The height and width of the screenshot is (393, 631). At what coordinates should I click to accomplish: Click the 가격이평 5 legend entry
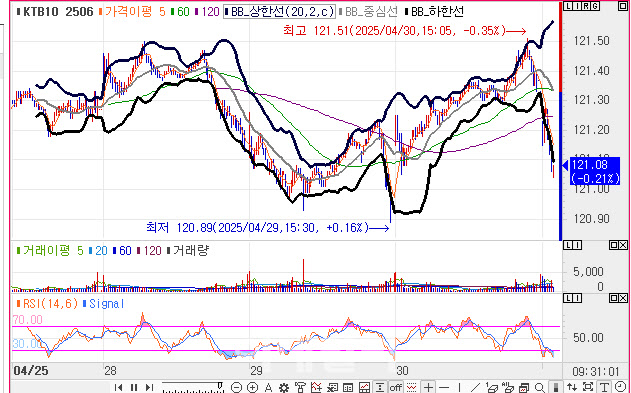[x=132, y=12]
